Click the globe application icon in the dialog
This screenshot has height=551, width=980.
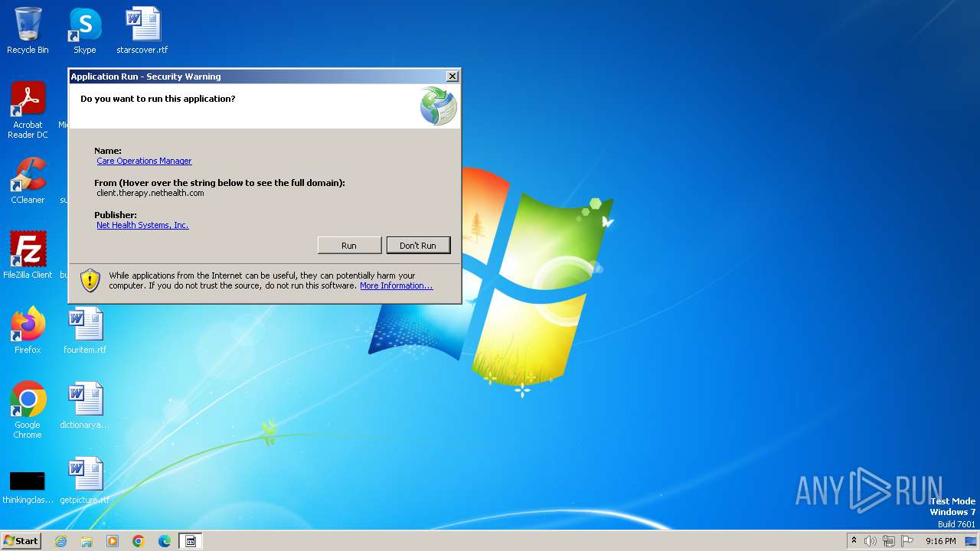pyautogui.click(x=438, y=106)
